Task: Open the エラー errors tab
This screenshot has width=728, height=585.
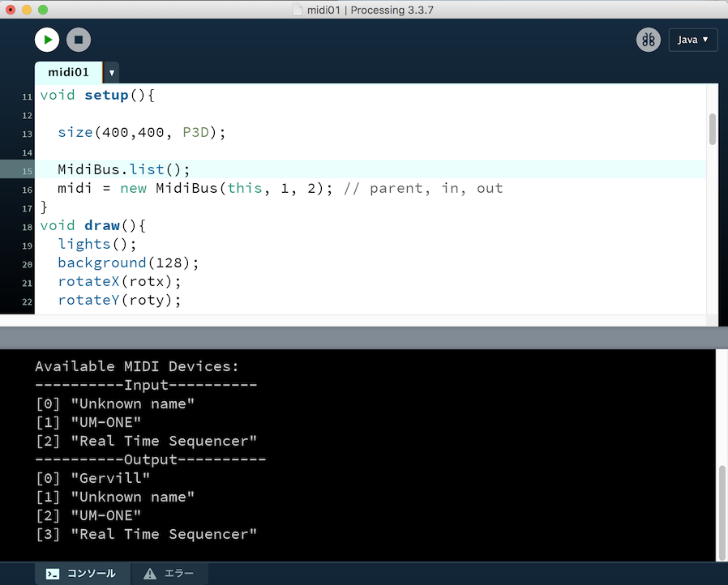Action: (x=169, y=574)
